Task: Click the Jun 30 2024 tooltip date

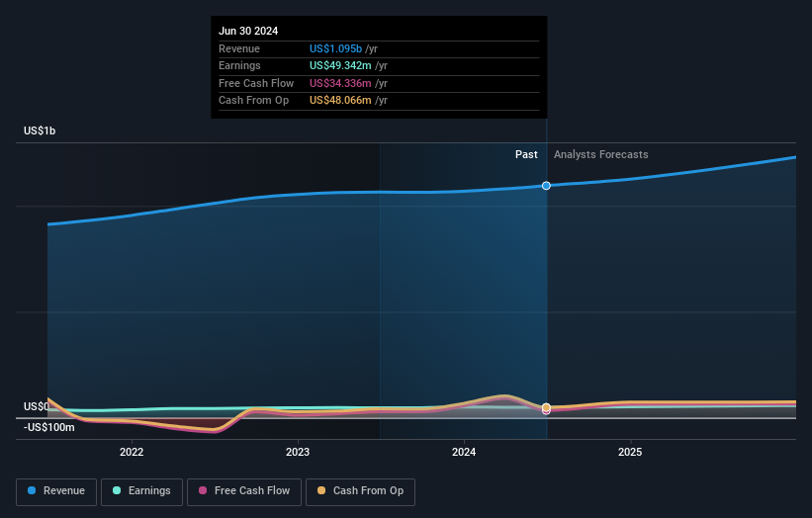Action: pyautogui.click(x=248, y=31)
